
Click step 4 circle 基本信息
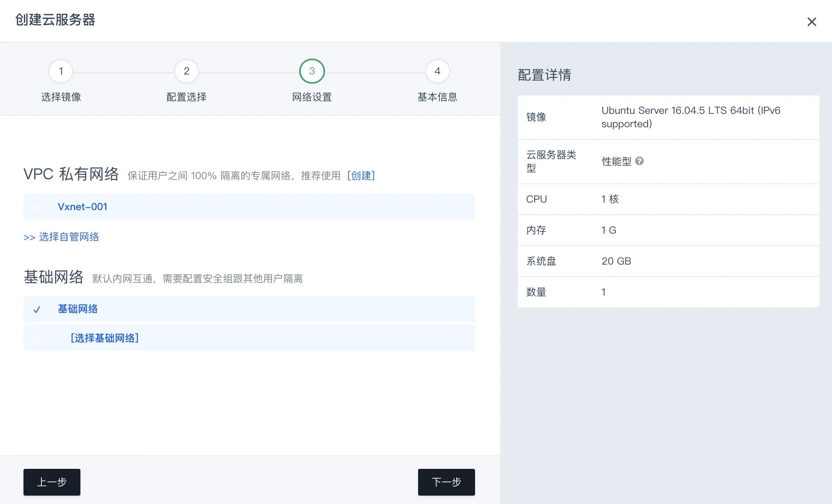tap(437, 71)
